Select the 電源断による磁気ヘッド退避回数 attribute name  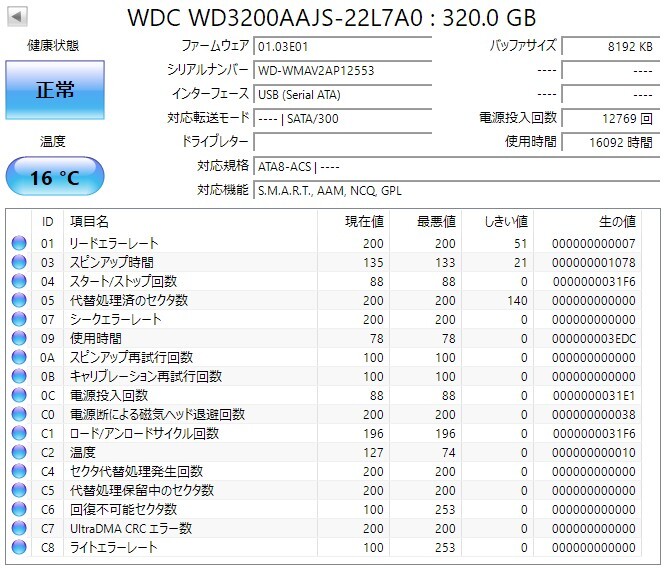(x=157, y=414)
